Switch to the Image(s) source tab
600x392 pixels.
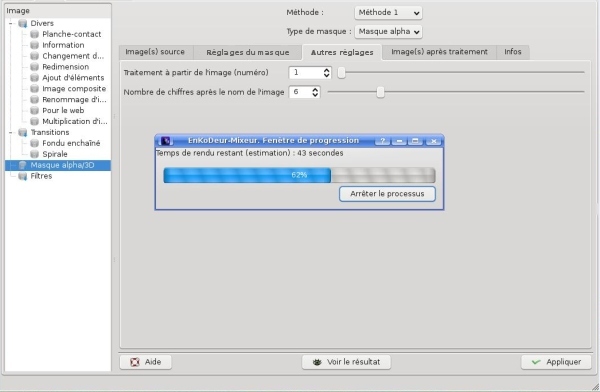click(x=155, y=52)
